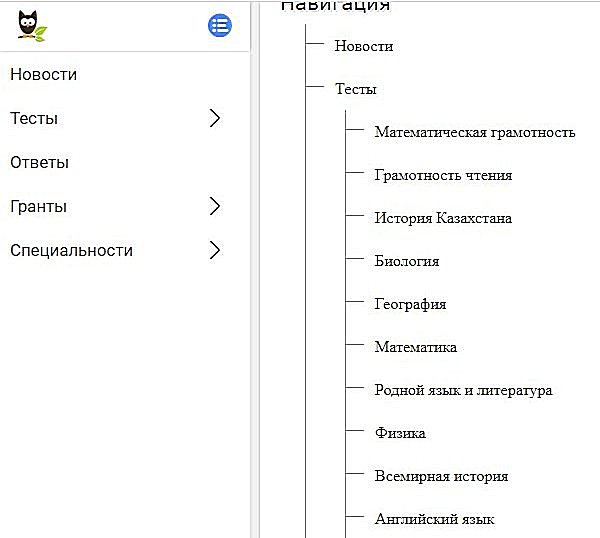Expand the Тесты submenu arrow
The height and width of the screenshot is (538, 600).
(x=214, y=118)
